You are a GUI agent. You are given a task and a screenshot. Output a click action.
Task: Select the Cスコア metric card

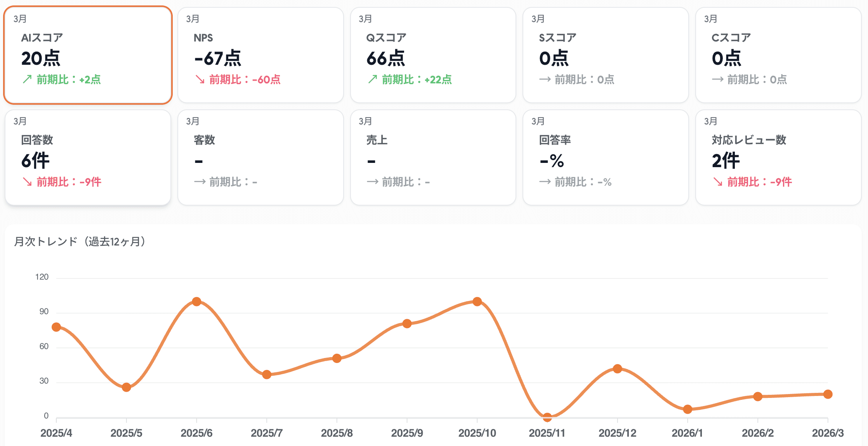pos(778,55)
